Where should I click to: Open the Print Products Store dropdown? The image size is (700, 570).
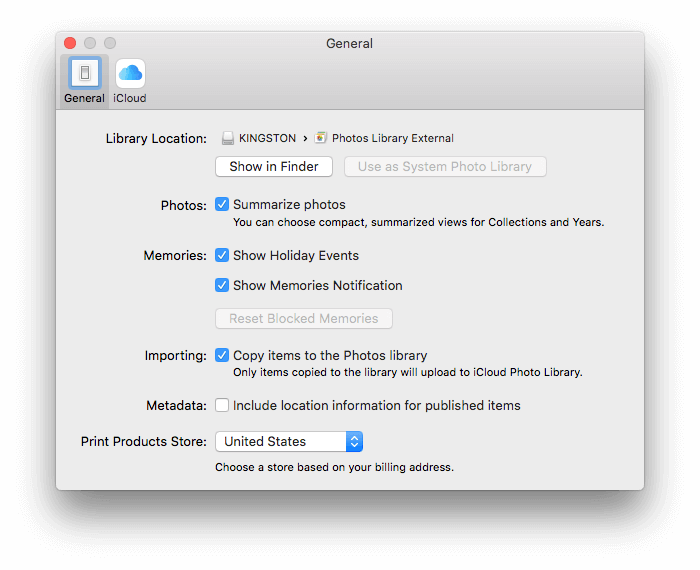[289, 441]
